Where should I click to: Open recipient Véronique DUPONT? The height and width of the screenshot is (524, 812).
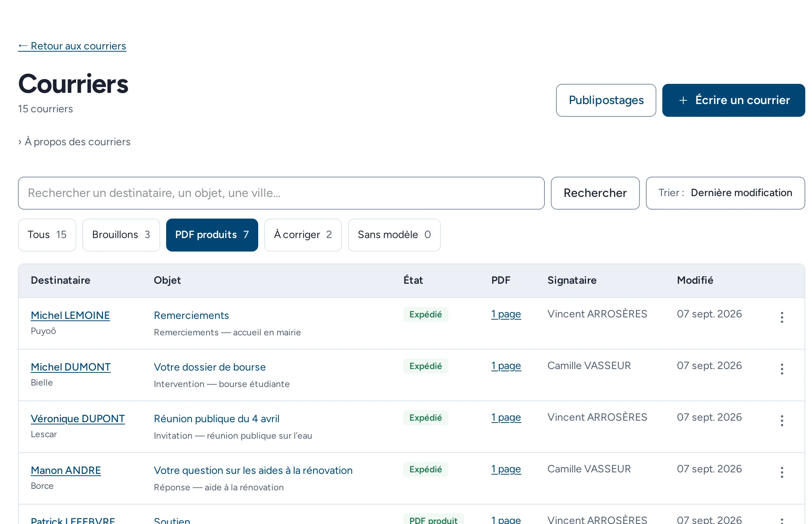pyautogui.click(x=78, y=419)
